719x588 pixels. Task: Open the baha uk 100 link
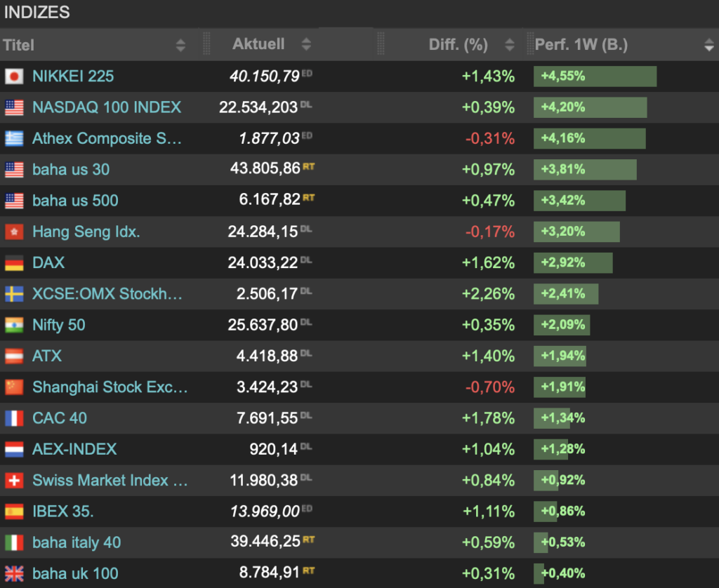tap(75, 574)
